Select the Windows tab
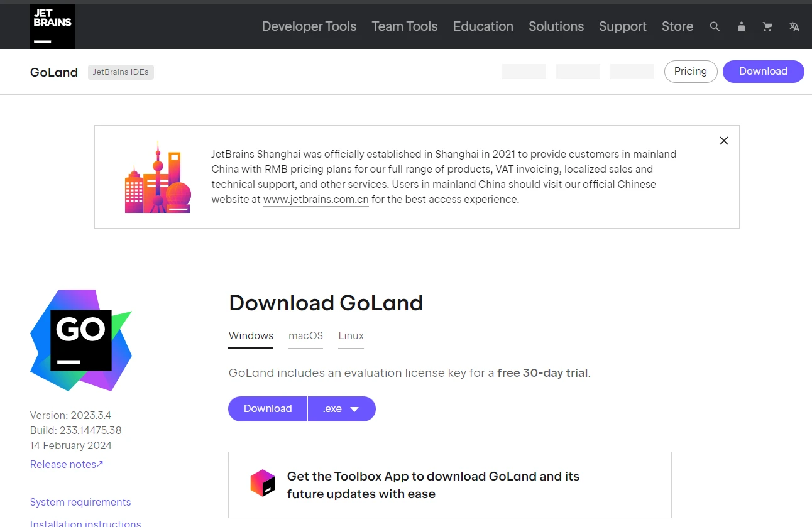Screen dimensions: 812x527 [x=251, y=336]
